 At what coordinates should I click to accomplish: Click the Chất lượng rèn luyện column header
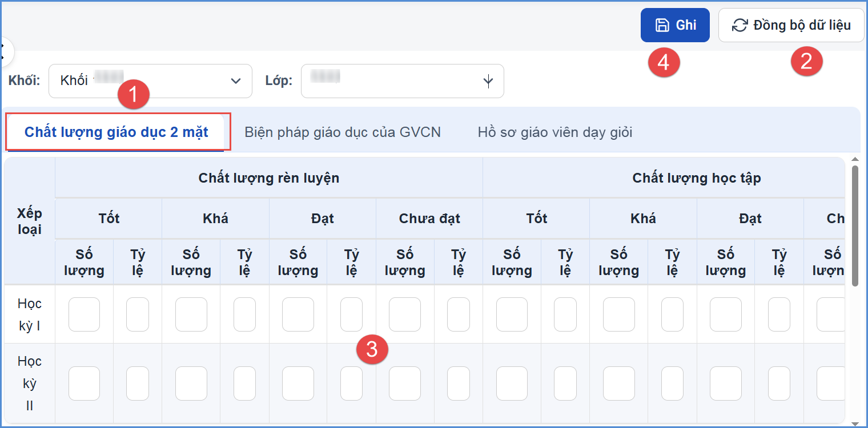point(269,178)
